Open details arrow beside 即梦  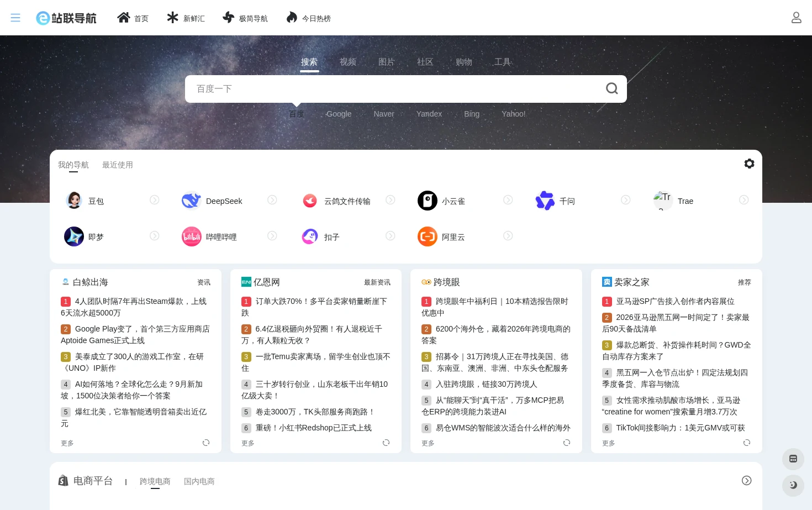(155, 235)
